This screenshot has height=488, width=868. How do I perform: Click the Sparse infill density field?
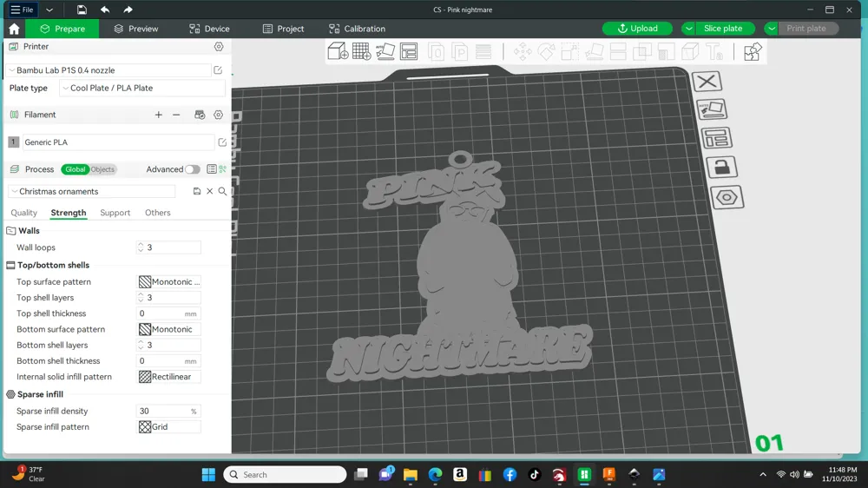tap(165, 412)
